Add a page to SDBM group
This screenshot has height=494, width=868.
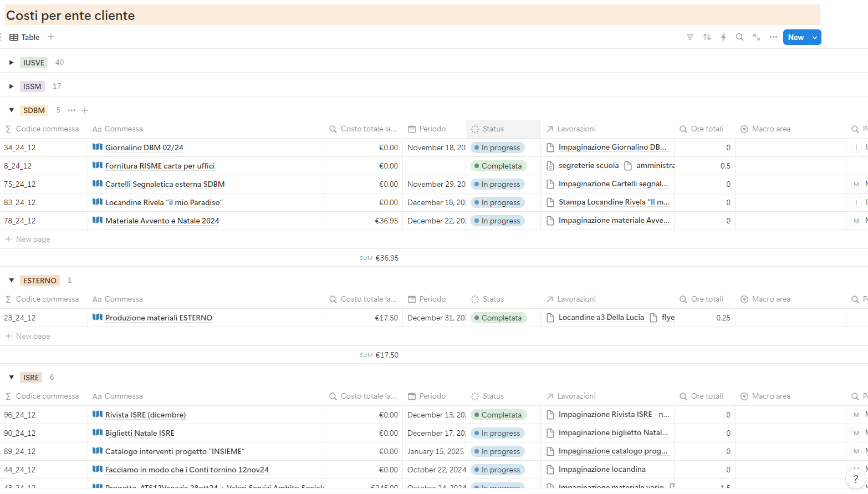click(85, 110)
